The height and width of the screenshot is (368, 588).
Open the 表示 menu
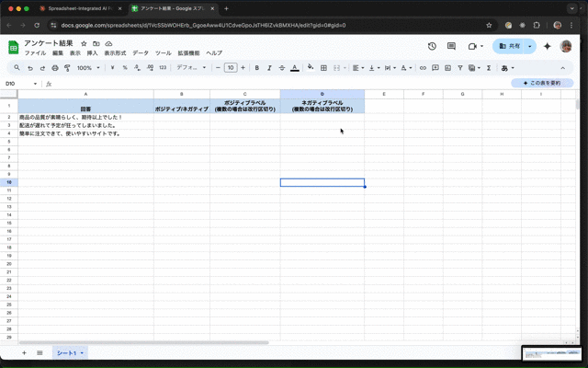(75, 53)
